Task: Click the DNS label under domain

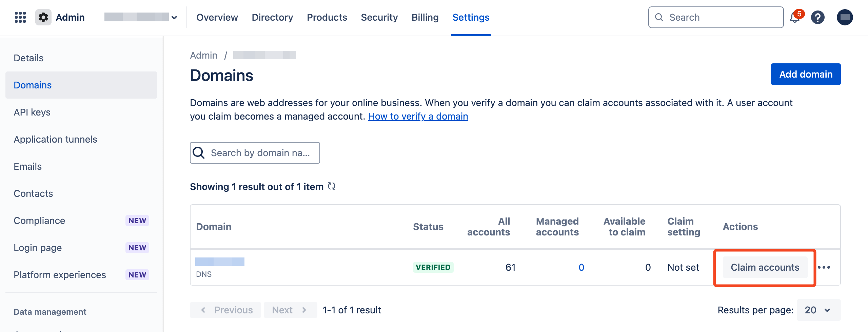Action: [x=204, y=274]
